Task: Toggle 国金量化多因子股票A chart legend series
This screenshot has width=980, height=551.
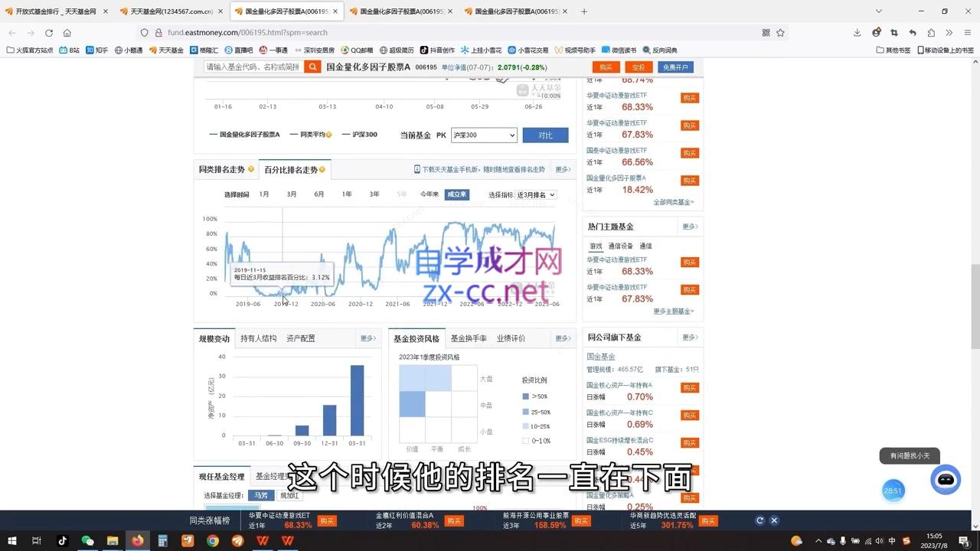Action: (245, 135)
